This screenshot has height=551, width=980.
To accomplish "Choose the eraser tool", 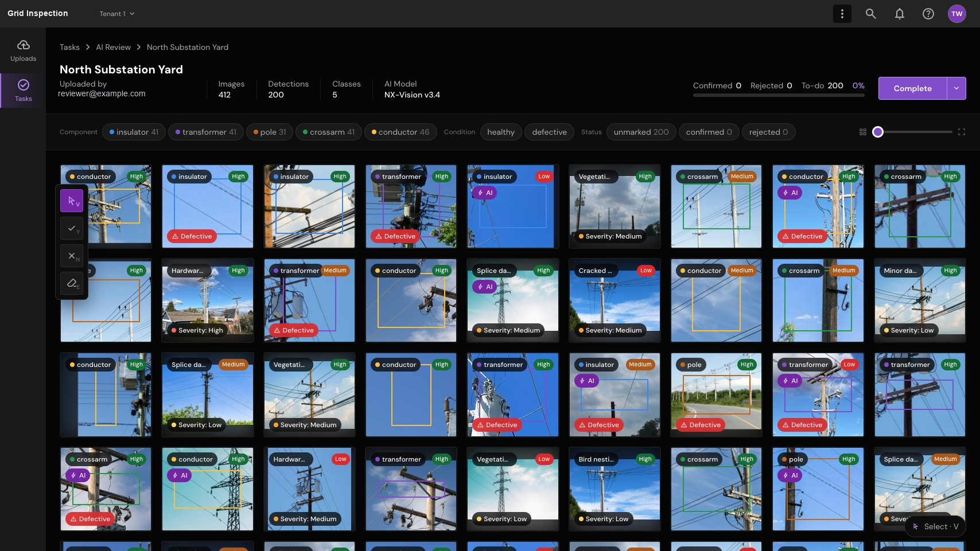I will [72, 283].
